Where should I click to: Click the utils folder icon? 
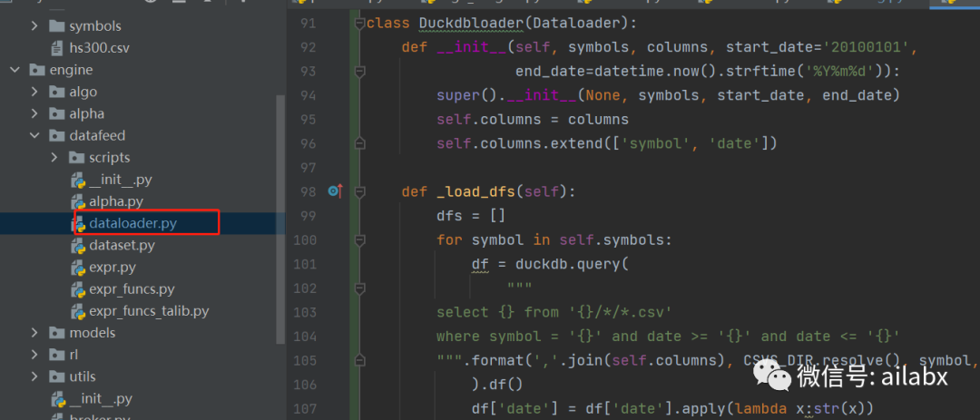click(57, 376)
